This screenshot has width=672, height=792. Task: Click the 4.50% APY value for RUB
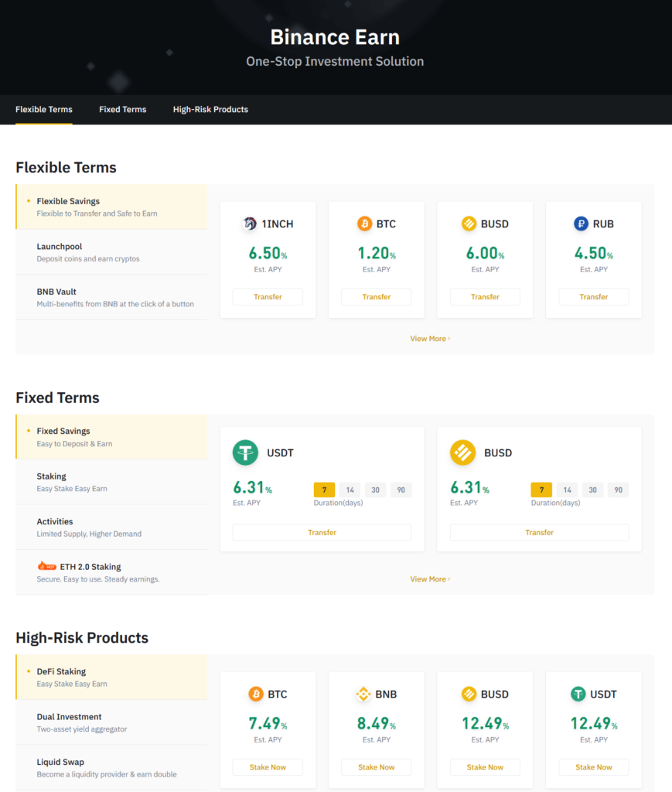click(x=594, y=253)
